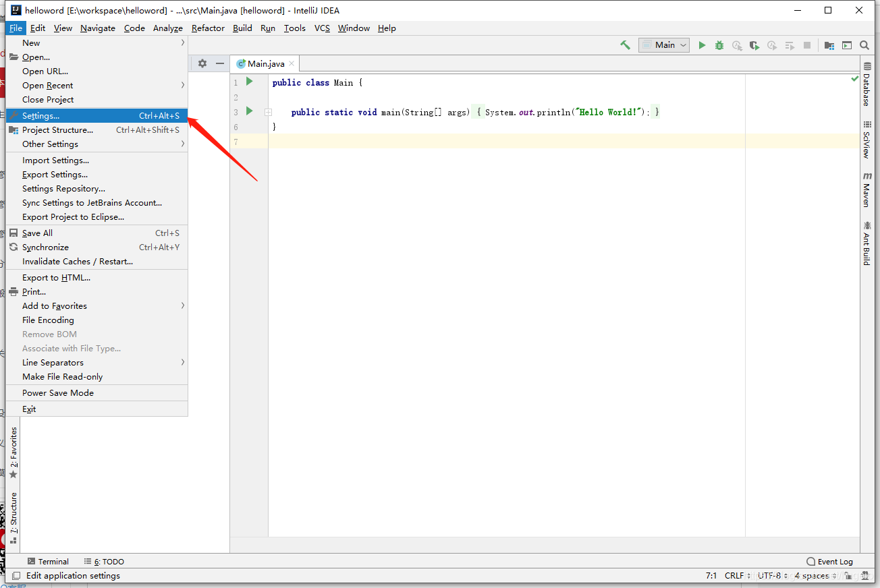Image resolution: width=880 pixels, height=588 pixels.
Task: Click run gutter icon beside class Main
Action: pyautogui.click(x=249, y=82)
